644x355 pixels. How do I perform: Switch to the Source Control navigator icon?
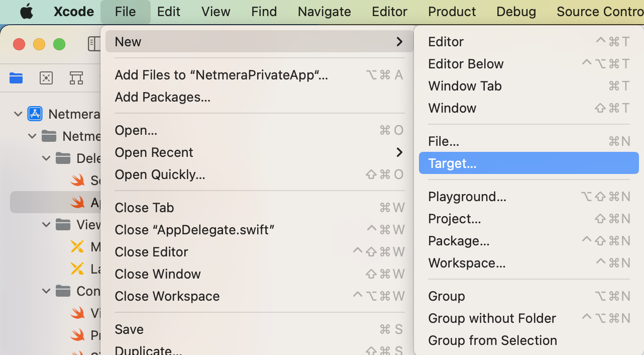(x=46, y=78)
